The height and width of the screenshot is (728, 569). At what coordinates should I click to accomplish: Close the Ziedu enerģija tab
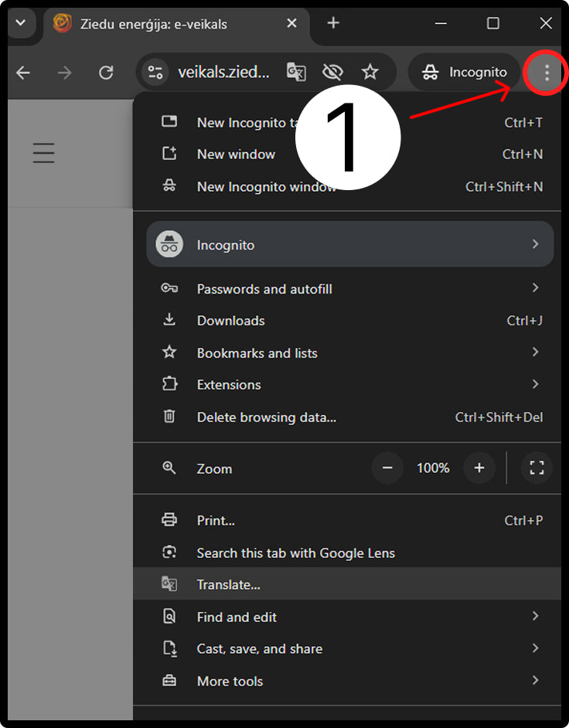pos(291,23)
